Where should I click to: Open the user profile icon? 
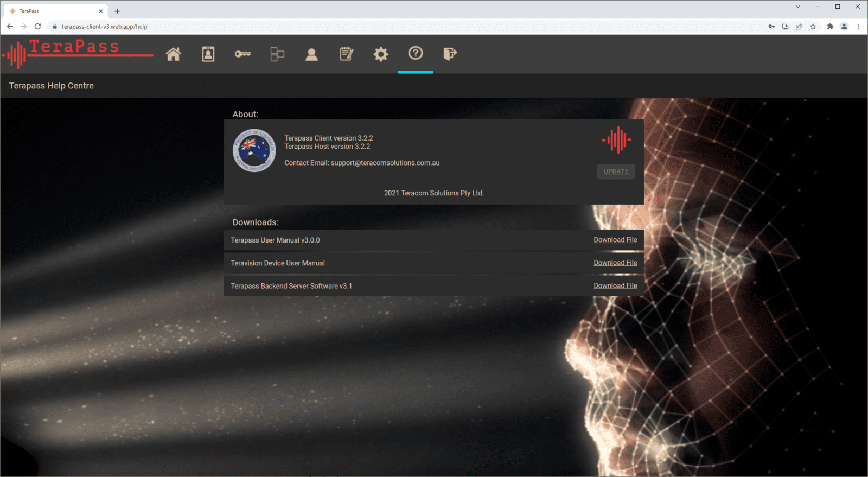tap(311, 54)
